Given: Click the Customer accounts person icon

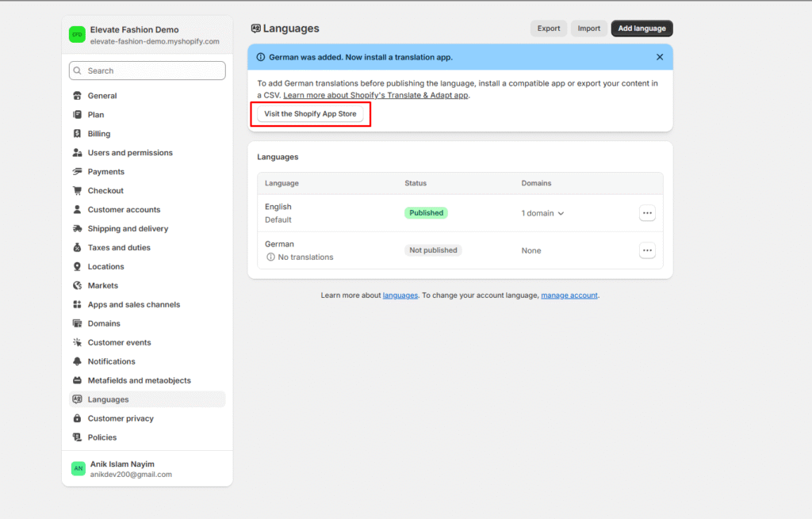Looking at the screenshot, I should (x=77, y=209).
